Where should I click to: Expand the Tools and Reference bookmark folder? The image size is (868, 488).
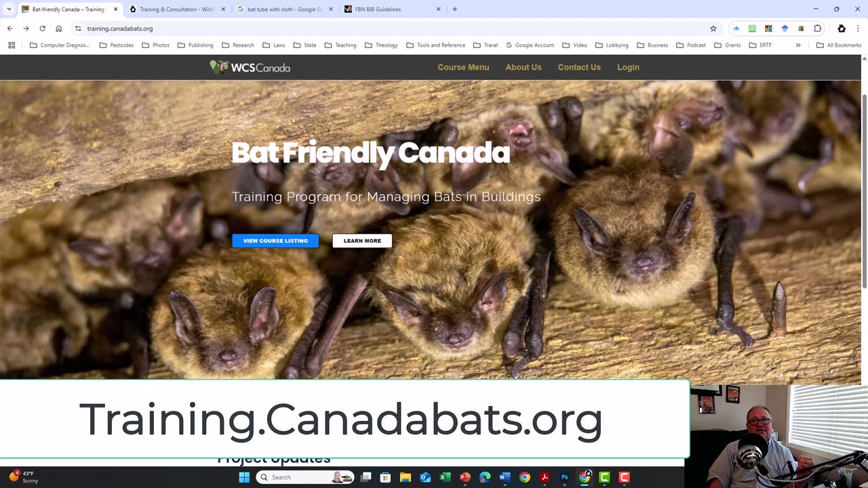coord(435,45)
